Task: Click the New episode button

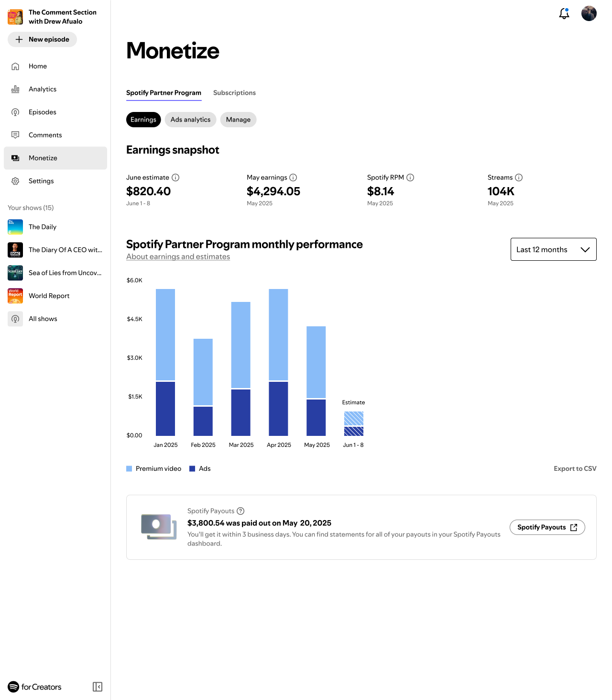Action: pos(42,39)
